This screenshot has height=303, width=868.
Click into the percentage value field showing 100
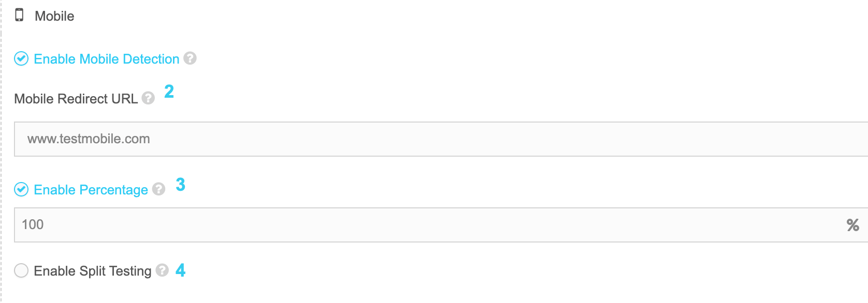coord(429,225)
